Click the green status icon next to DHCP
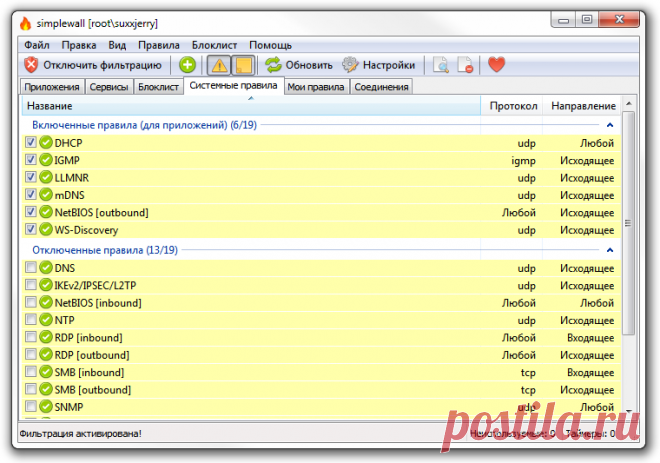Viewport: 660px width, 463px height. (46, 143)
